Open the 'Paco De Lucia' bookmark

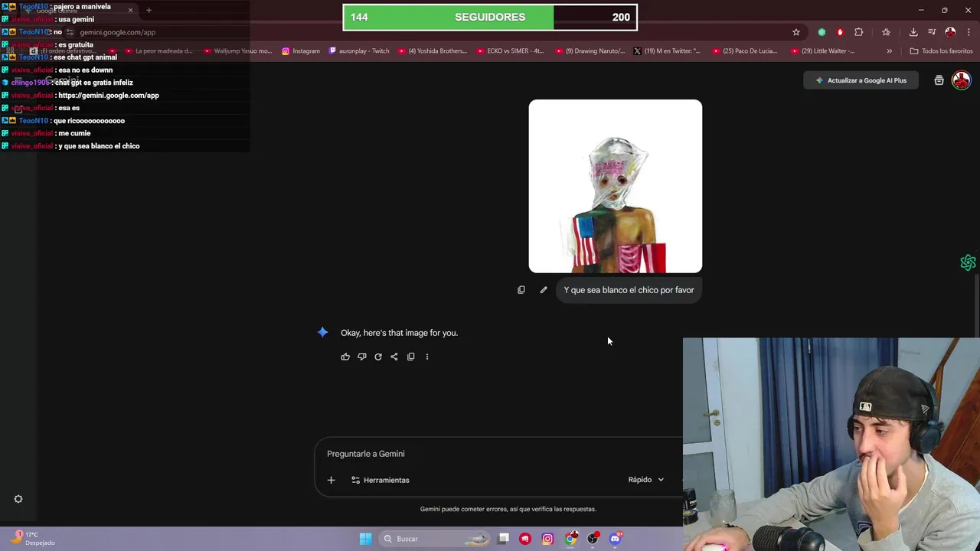pos(745,51)
